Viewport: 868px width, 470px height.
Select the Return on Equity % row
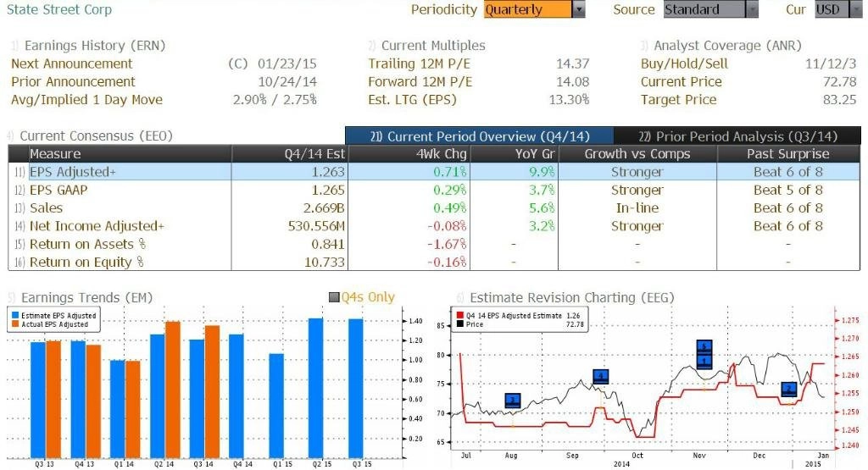tap(435, 262)
